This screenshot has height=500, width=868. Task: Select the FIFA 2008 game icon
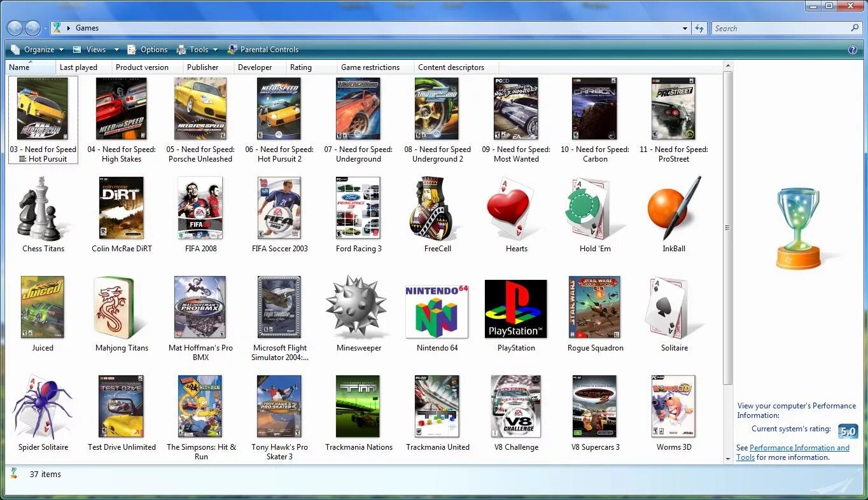200,208
